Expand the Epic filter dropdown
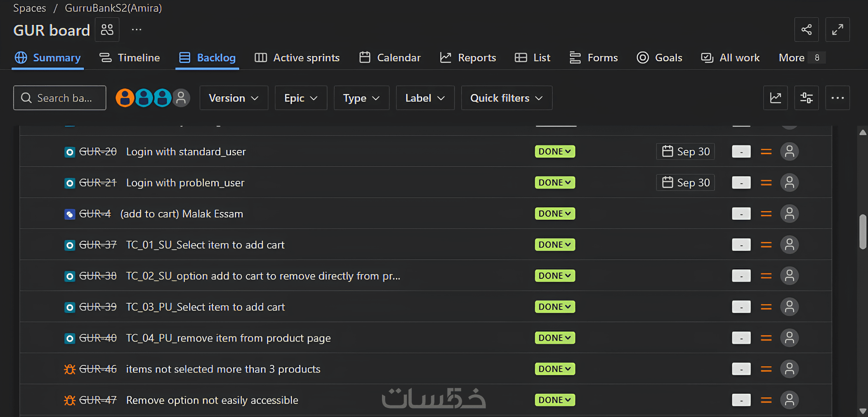This screenshot has height=417, width=868. pos(301,98)
